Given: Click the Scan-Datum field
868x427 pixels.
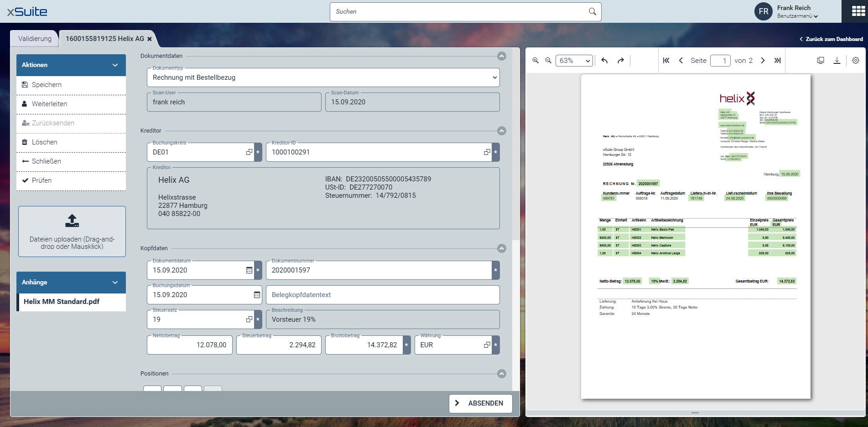Looking at the screenshot, I should (x=412, y=102).
